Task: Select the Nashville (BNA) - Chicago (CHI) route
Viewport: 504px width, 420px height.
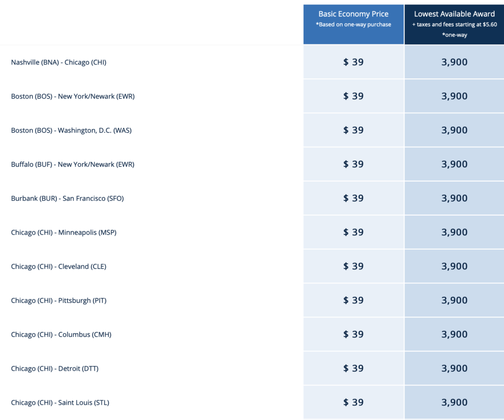Action: pos(59,62)
